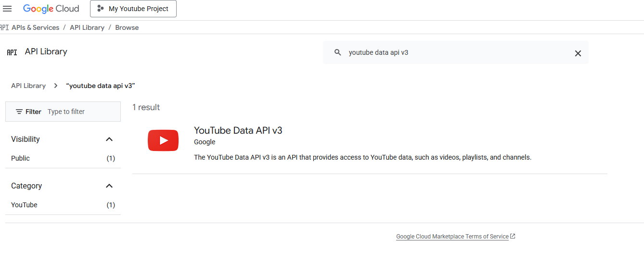644x264 pixels.
Task: Open the YouTube Data API v3 result
Action: pyautogui.click(x=238, y=130)
